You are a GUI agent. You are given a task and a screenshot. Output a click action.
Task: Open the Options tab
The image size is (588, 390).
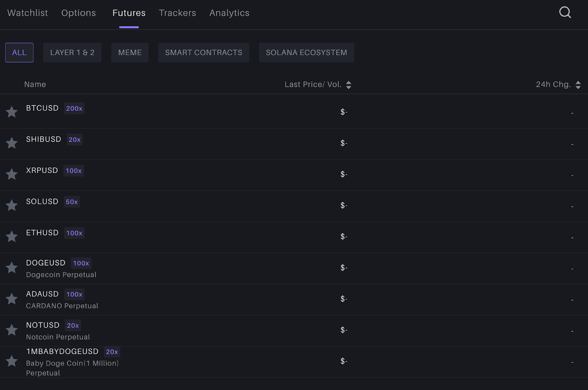tap(78, 13)
